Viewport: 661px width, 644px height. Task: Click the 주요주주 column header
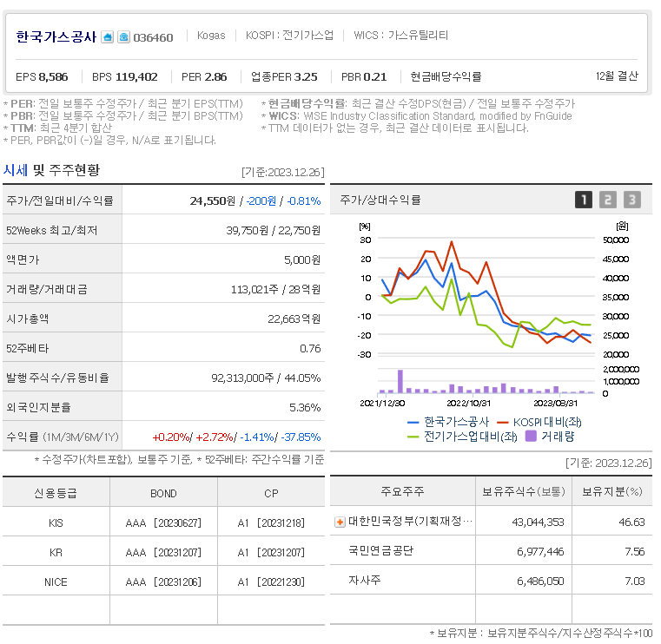[x=402, y=491]
